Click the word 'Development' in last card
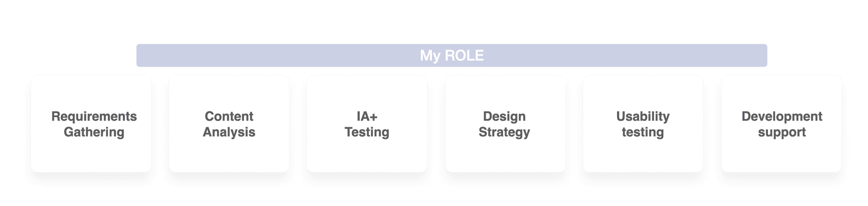Screen dimensions: 868x206 point(782,116)
